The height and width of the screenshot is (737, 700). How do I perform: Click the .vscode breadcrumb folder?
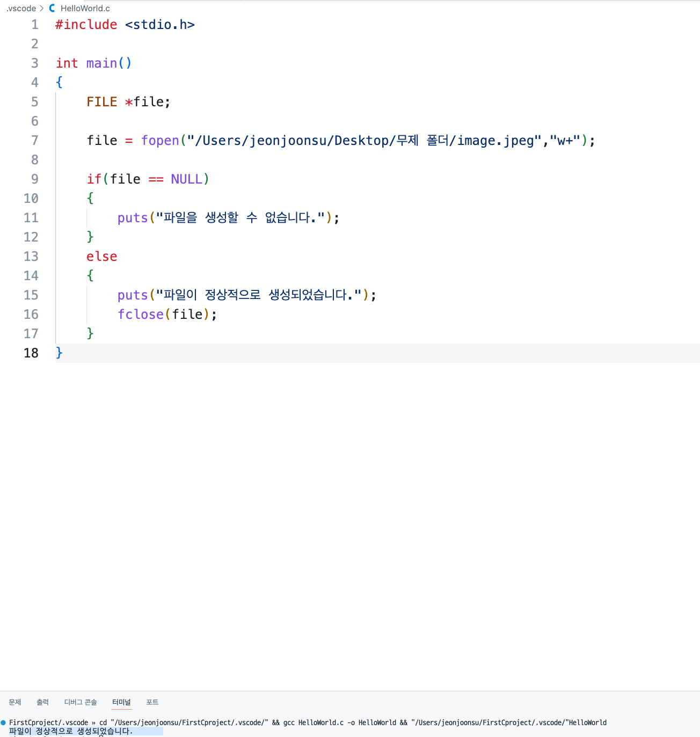(21, 9)
